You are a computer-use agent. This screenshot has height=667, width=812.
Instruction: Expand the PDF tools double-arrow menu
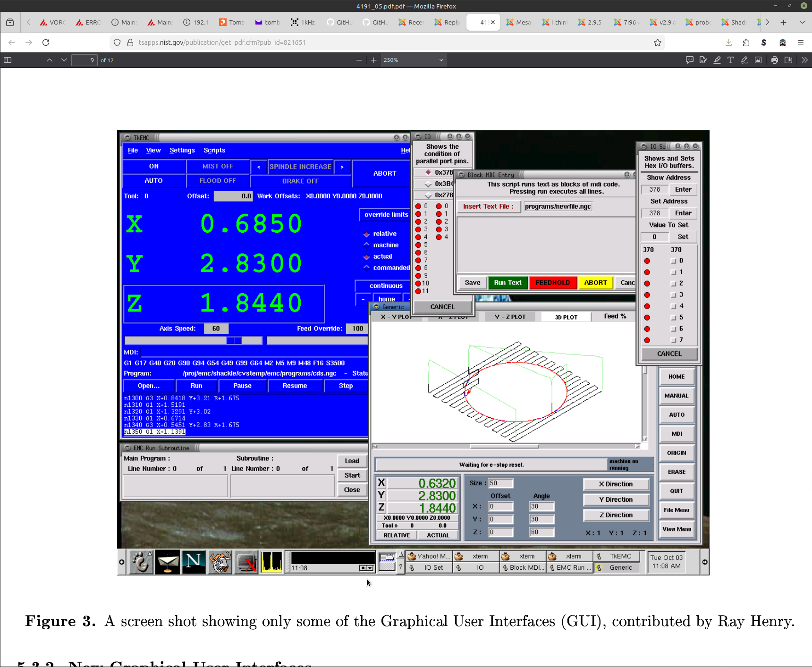tap(804, 60)
